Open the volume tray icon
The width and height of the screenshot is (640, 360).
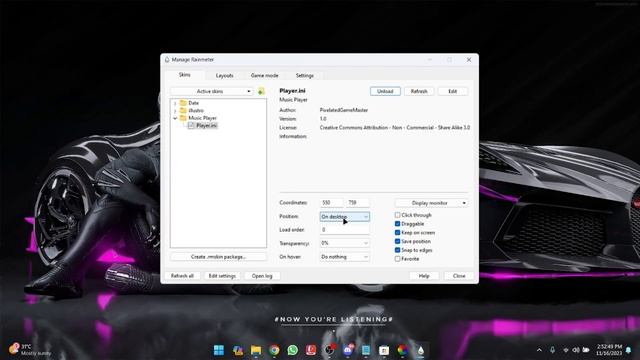point(576,350)
